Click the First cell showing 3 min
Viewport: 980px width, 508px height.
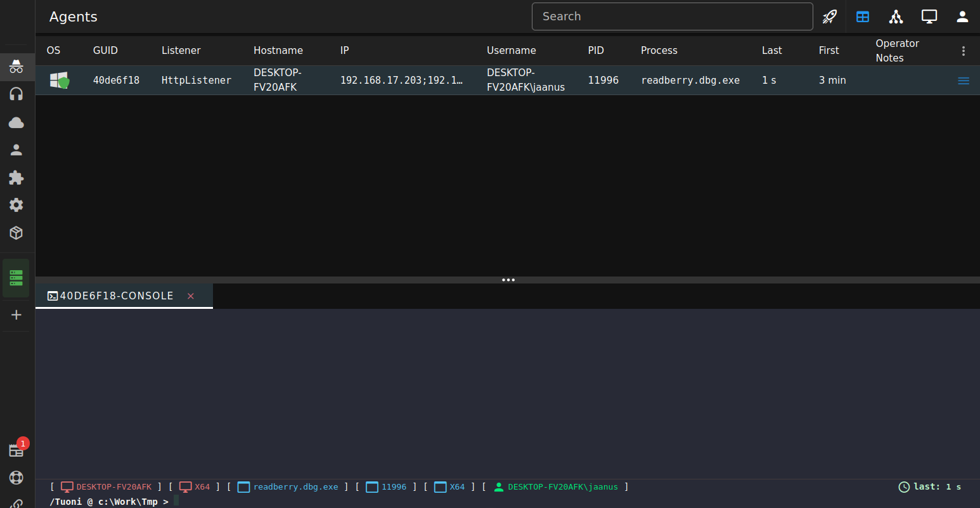point(832,81)
